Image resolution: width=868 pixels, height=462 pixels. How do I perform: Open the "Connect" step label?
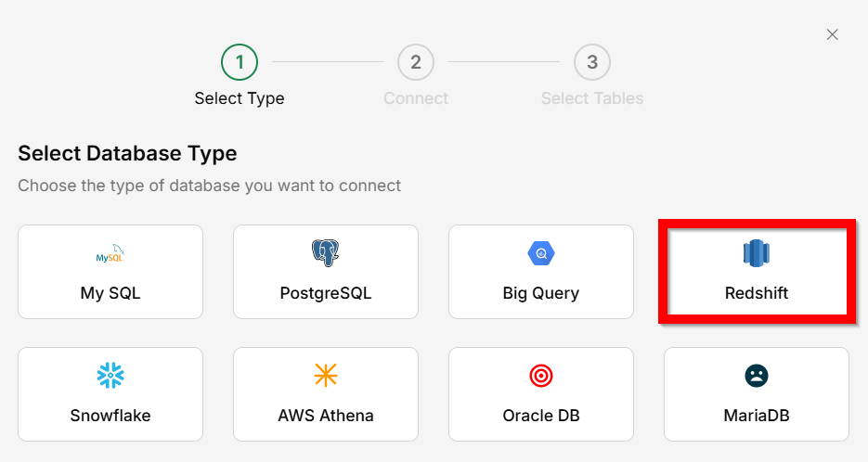416,98
